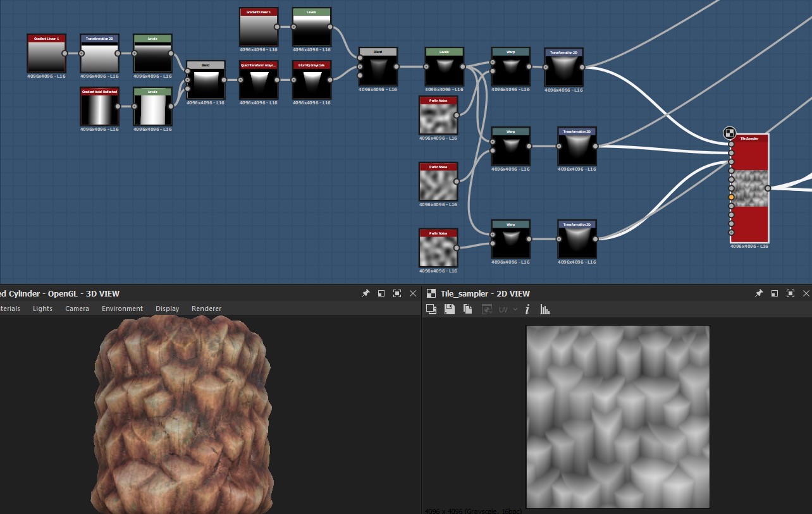
Task: Select the bottom Perlin Noise node
Action: [438, 248]
